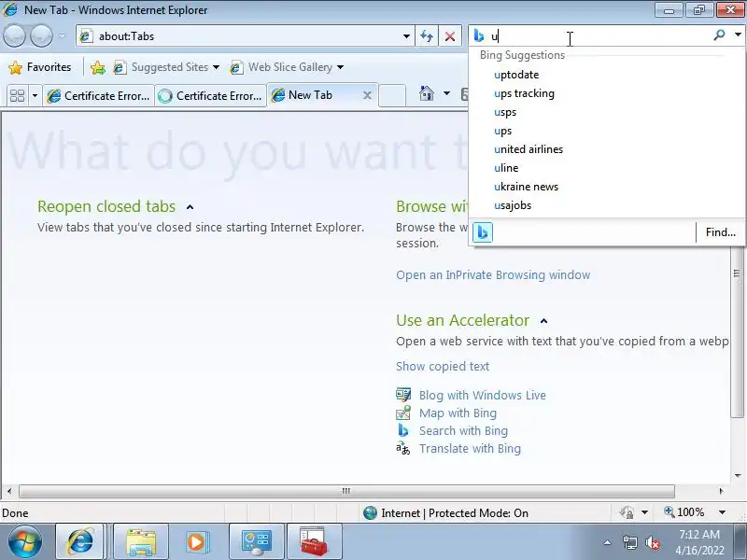Switch to the second Certificate Error tab
747x560 pixels.
(211, 96)
